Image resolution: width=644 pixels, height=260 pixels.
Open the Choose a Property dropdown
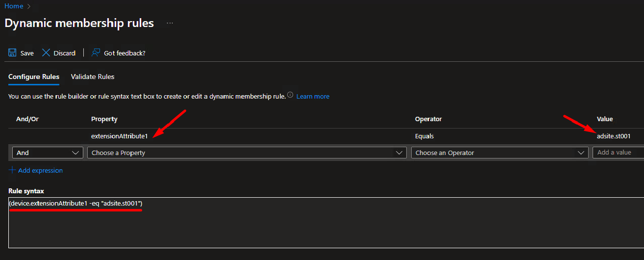pos(247,153)
